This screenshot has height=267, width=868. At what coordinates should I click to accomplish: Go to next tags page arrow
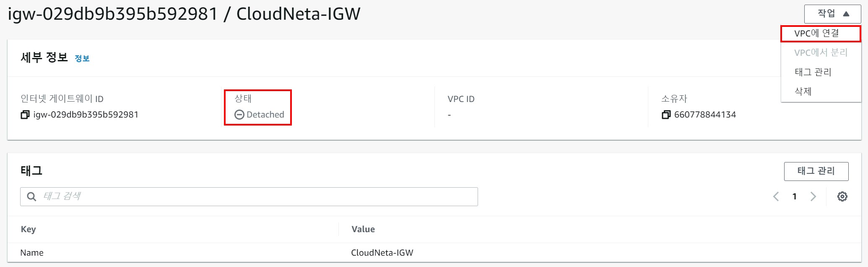tap(813, 196)
